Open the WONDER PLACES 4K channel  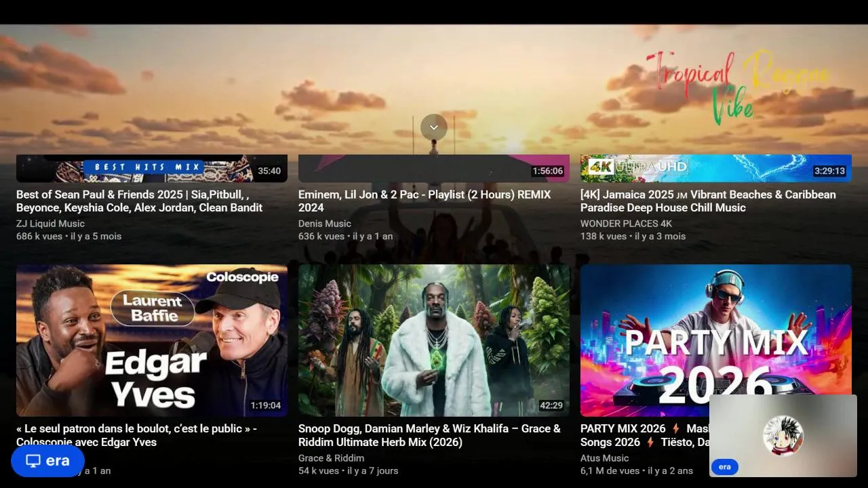click(626, 224)
